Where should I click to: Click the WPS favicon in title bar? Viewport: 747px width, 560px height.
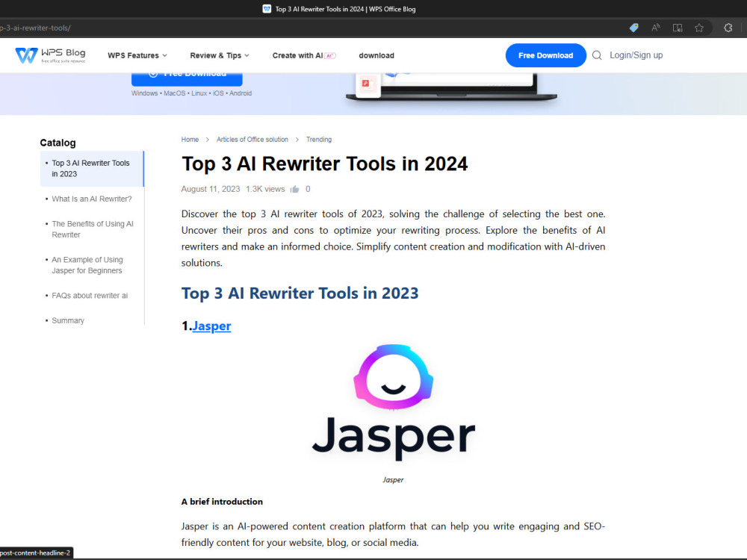point(267,8)
